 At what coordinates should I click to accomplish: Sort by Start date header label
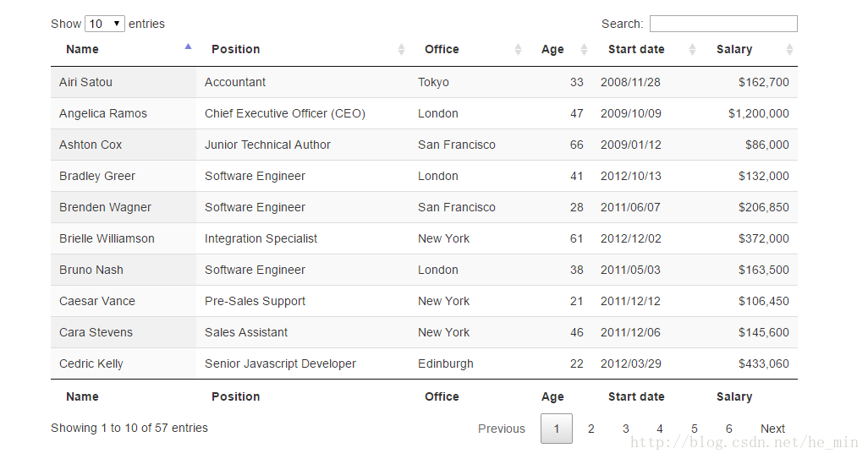[636, 49]
